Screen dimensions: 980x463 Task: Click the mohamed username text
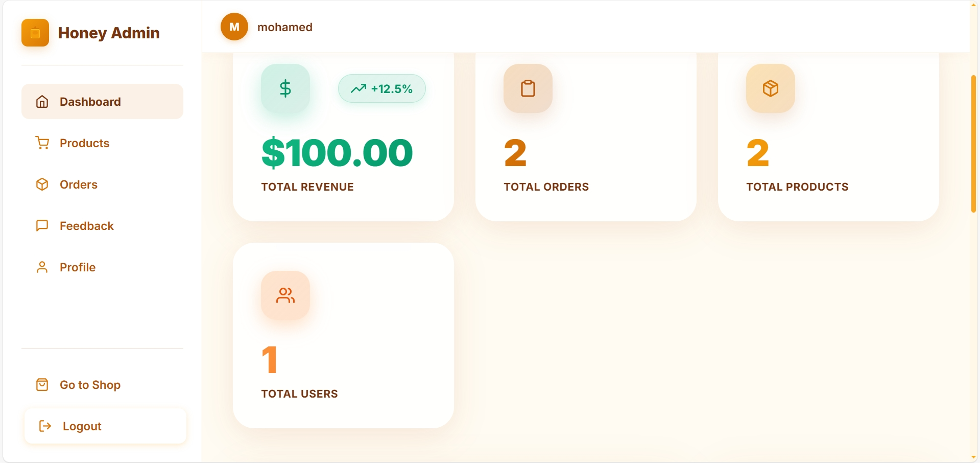coord(285,27)
